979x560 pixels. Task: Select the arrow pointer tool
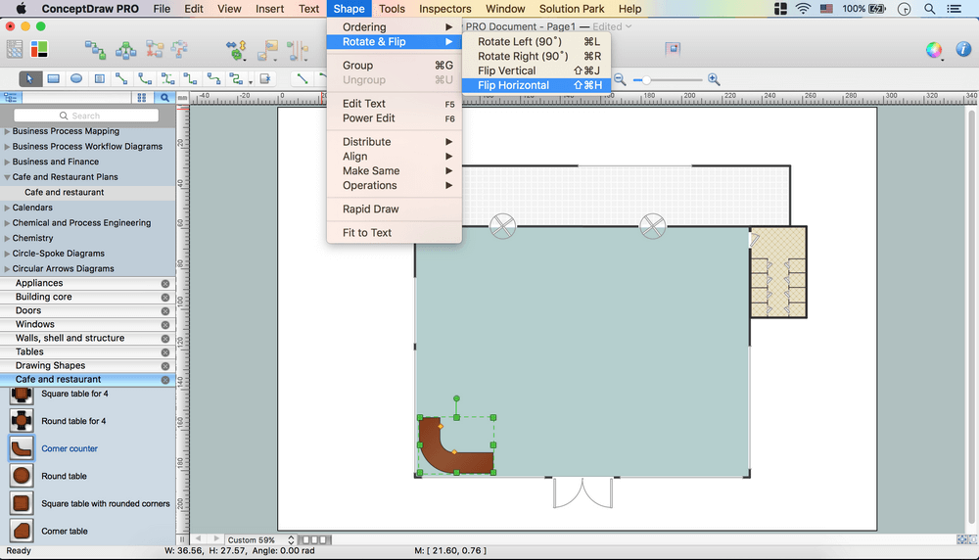[30, 79]
